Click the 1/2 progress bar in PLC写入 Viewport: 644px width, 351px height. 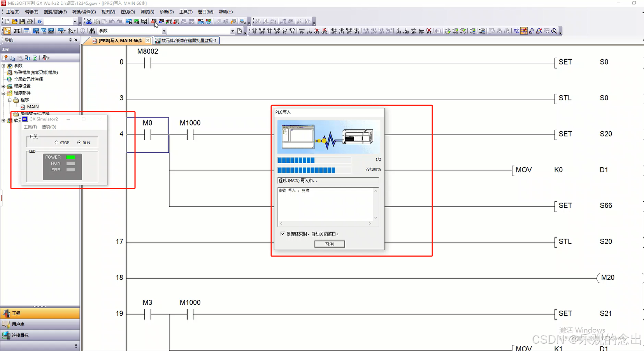tap(314, 160)
